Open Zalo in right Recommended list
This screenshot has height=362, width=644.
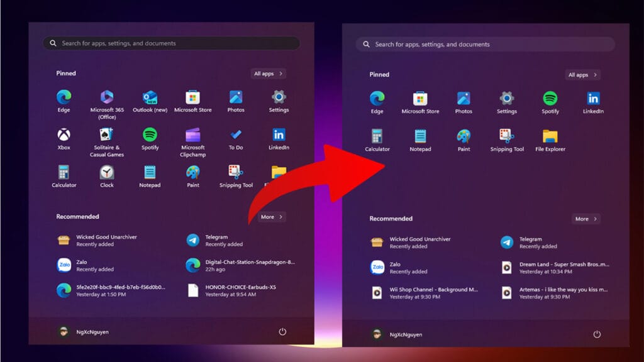click(x=399, y=268)
